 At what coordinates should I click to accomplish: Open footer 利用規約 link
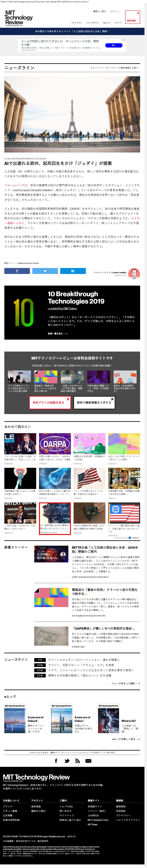(121, 811)
